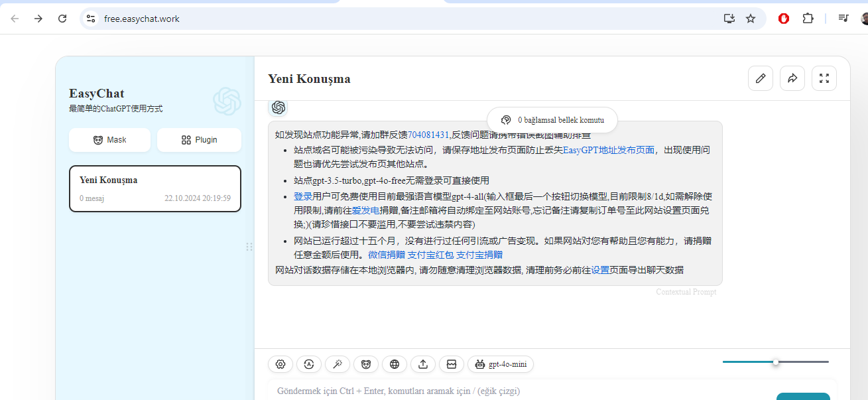Click the site information icon in address bar
868x400 pixels.
point(91,19)
